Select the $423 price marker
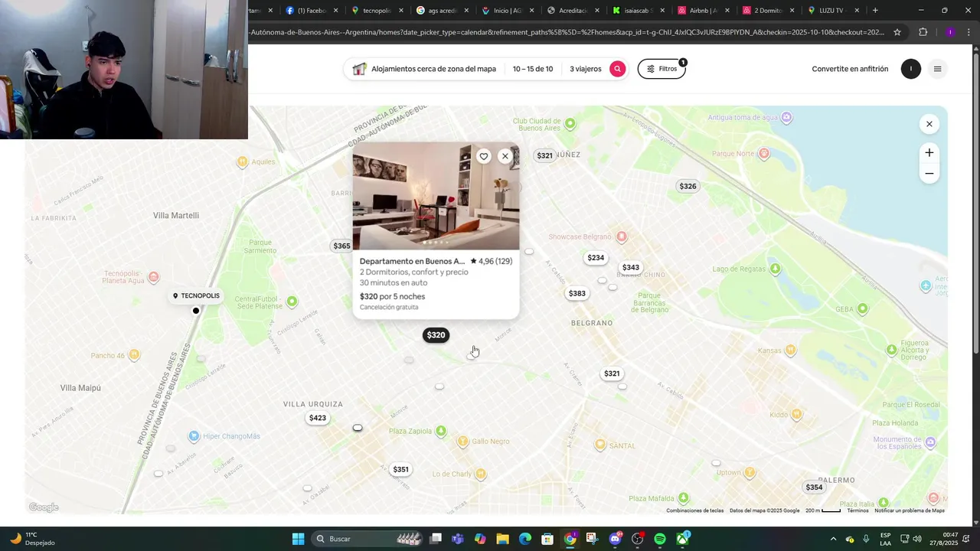 [318, 418]
